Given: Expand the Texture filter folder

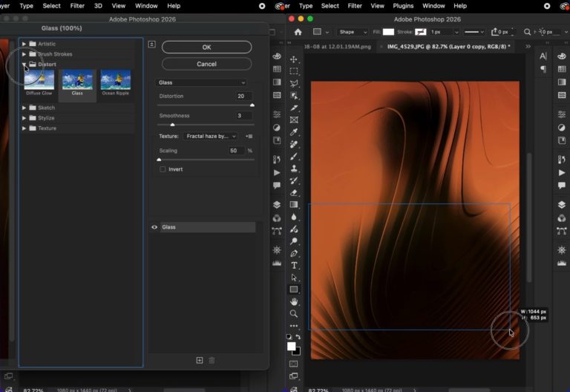Looking at the screenshot, I should click(24, 128).
